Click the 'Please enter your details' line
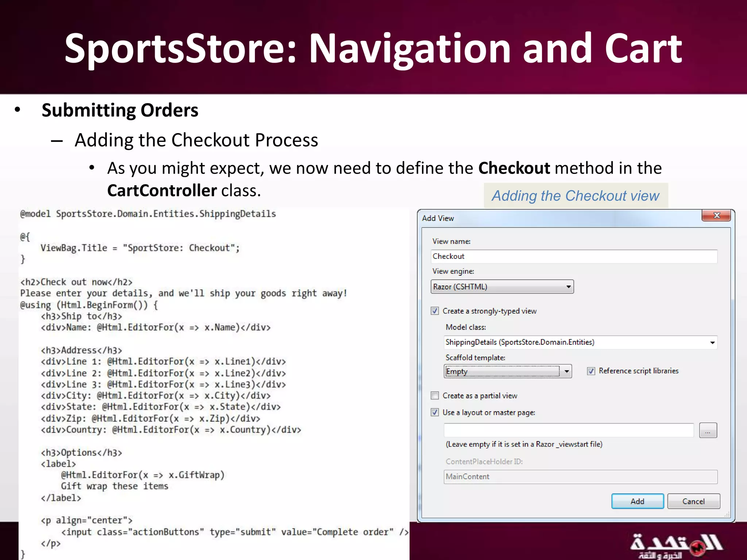Viewport: 747px width, 560px height. click(x=183, y=293)
